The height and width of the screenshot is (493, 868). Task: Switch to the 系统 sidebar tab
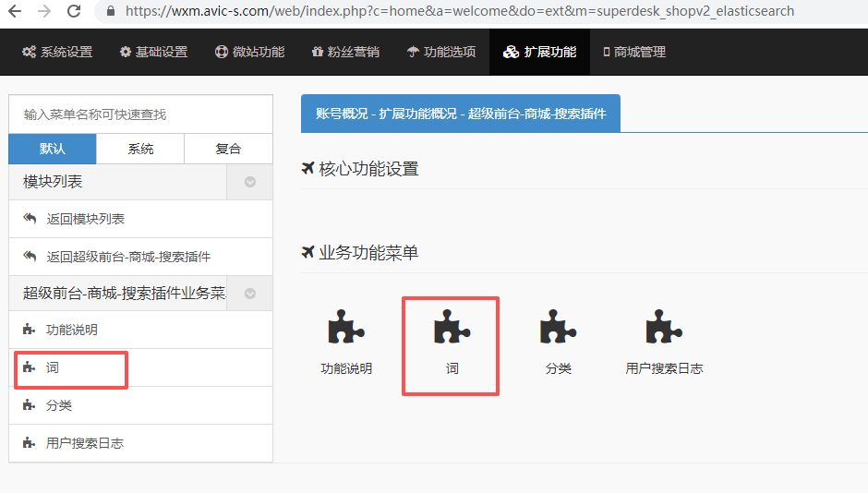pyautogui.click(x=140, y=149)
